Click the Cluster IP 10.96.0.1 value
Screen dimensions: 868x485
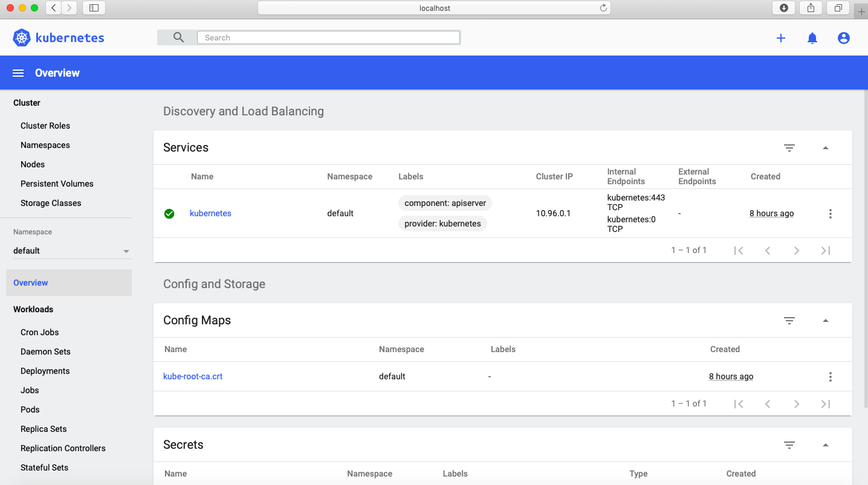(554, 213)
